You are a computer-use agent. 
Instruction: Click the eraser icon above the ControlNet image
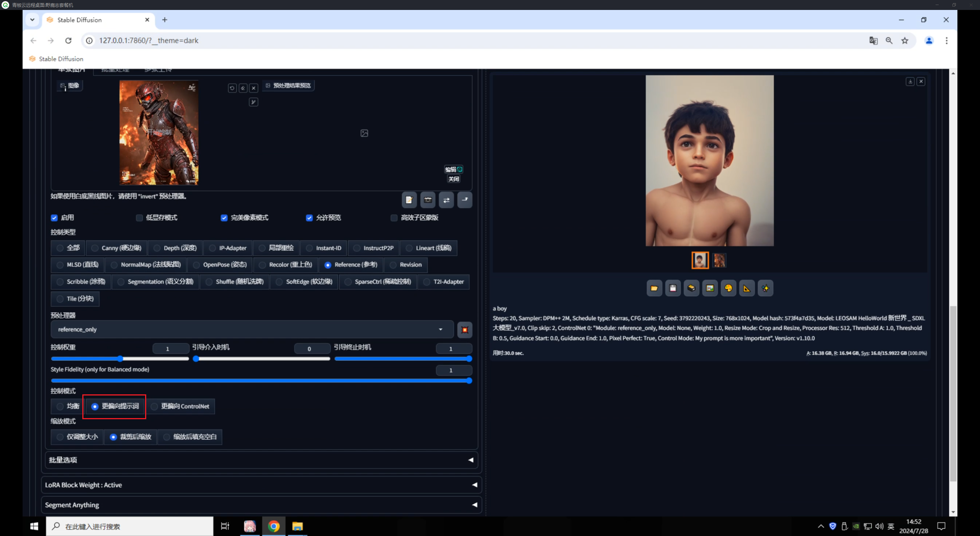click(243, 88)
